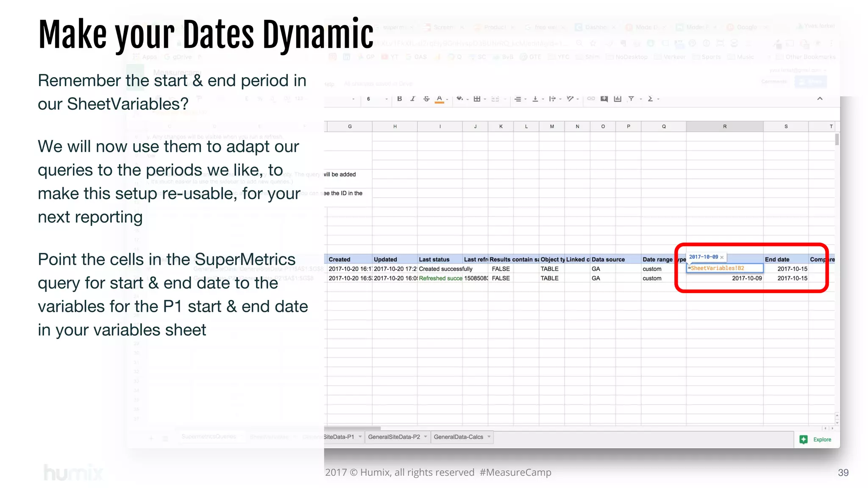Viewport: 868px width, 488px height.
Task: Open the Sports bookmark folder
Action: click(707, 57)
